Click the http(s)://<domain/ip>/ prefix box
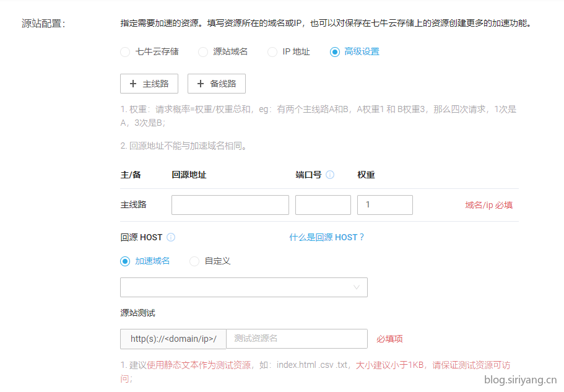The image size is (564, 392). [x=173, y=339]
